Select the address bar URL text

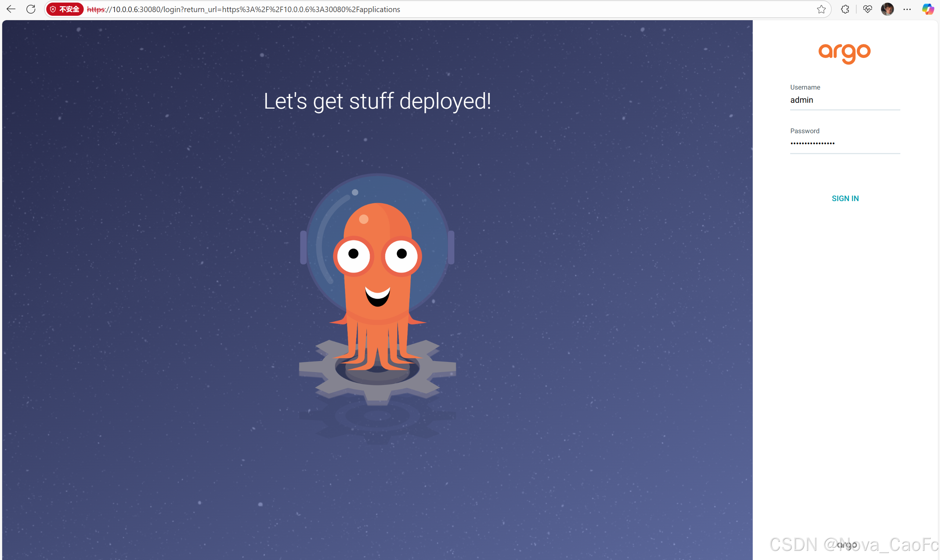coord(243,10)
